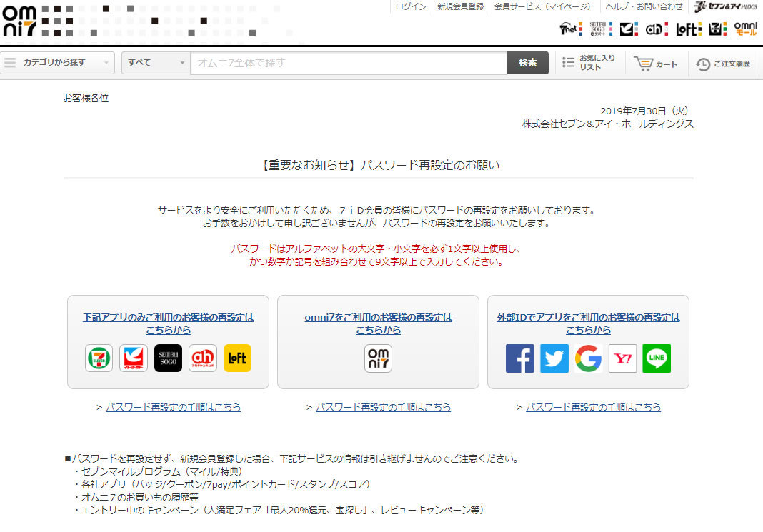This screenshot has height=532, width=763.
Task: Open the omni7ご利用のお客様の再設定 link
Action: click(x=378, y=323)
